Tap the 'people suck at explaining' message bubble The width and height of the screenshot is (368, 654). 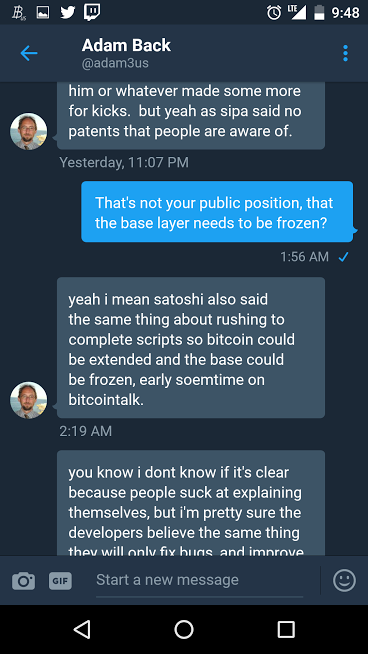click(191, 503)
